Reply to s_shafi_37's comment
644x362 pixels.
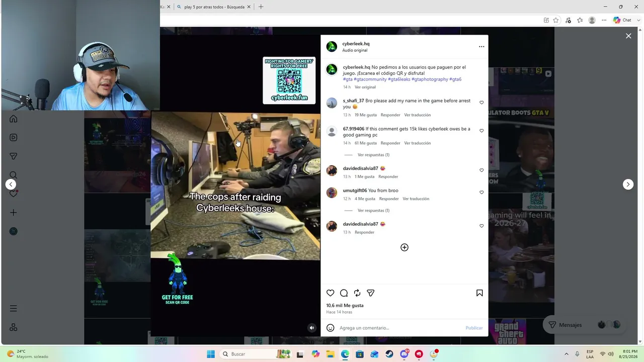pos(390,115)
